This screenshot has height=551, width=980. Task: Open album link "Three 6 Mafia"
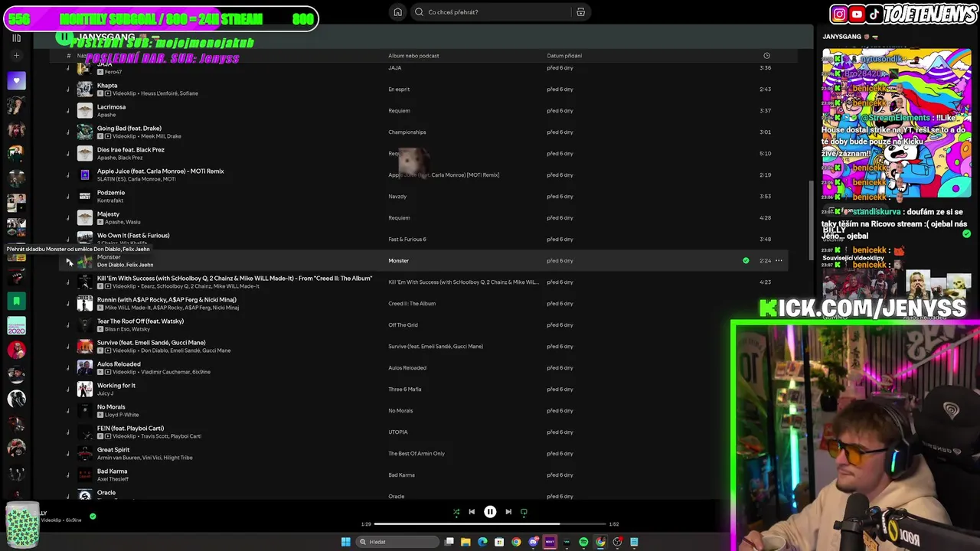click(x=405, y=390)
